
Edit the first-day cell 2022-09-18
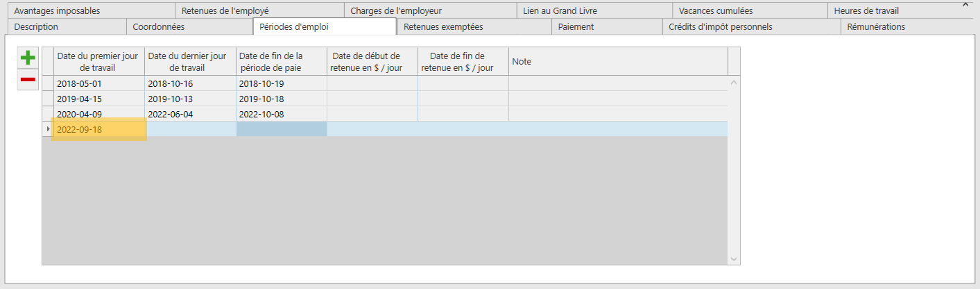(99, 129)
